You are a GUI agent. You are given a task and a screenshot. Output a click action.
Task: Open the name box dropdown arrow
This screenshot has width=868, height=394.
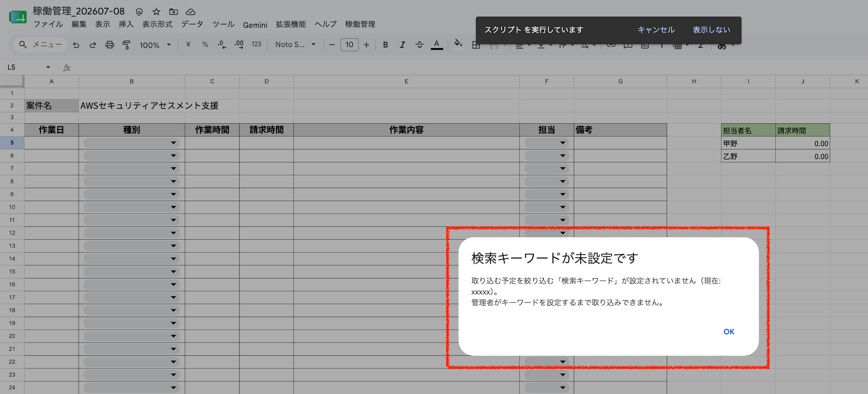(x=48, y=67)
